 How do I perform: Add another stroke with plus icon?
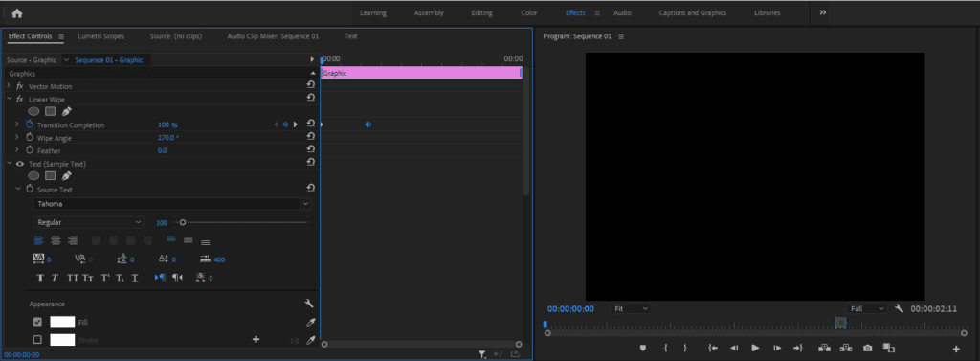point(256,340)
